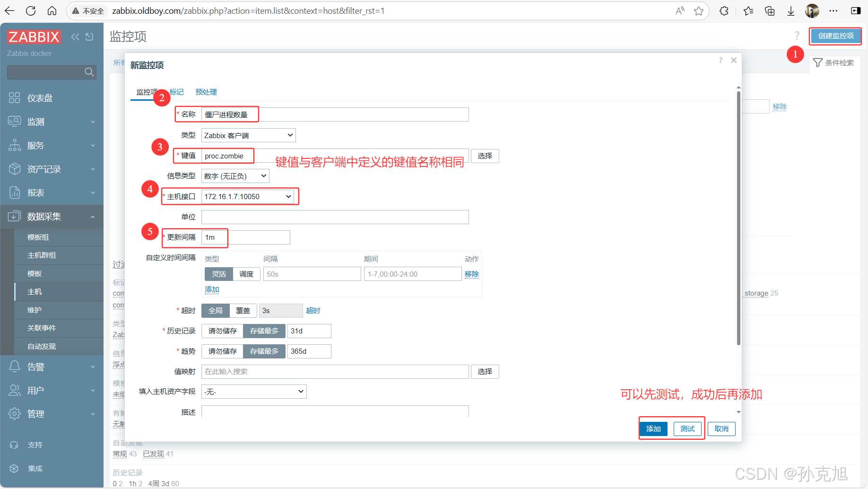868x489 pixels.
Task: Click the 单位 input field
Action: pyautogui.click(x=335, y=217)
